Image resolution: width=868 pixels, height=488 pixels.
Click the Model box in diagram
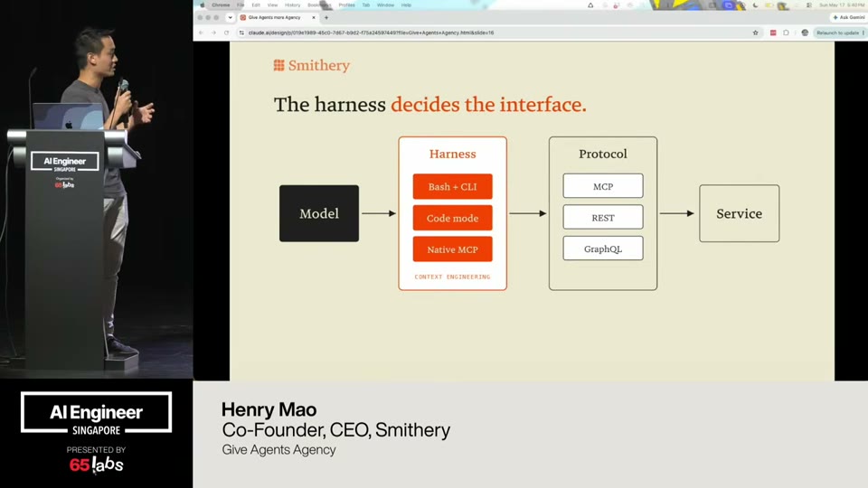319,213
